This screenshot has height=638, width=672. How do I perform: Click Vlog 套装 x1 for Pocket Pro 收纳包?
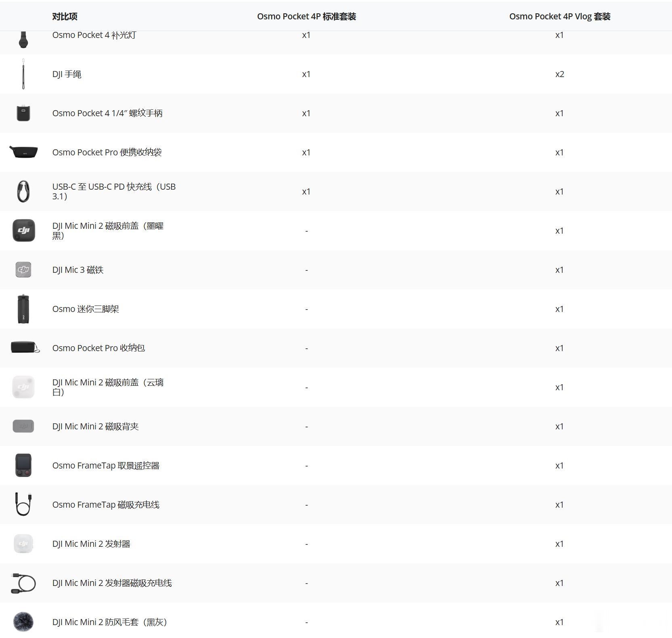click(559, 348)
